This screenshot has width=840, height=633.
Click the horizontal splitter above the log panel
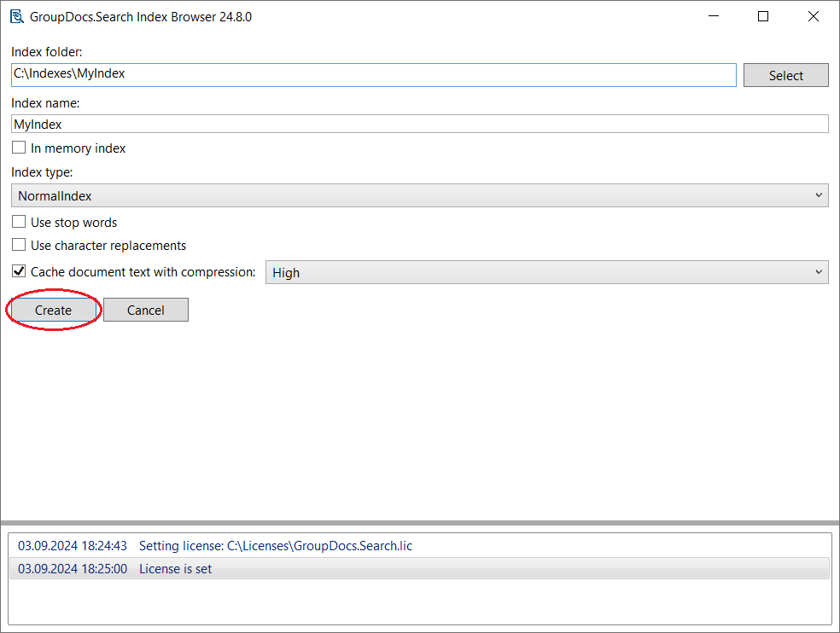(x=419, y=522)
